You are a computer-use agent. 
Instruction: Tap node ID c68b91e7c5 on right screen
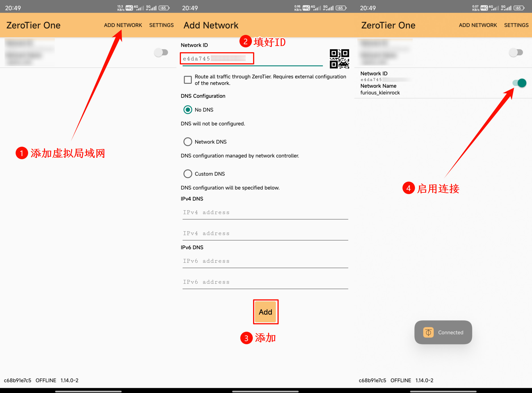(372, 381)
